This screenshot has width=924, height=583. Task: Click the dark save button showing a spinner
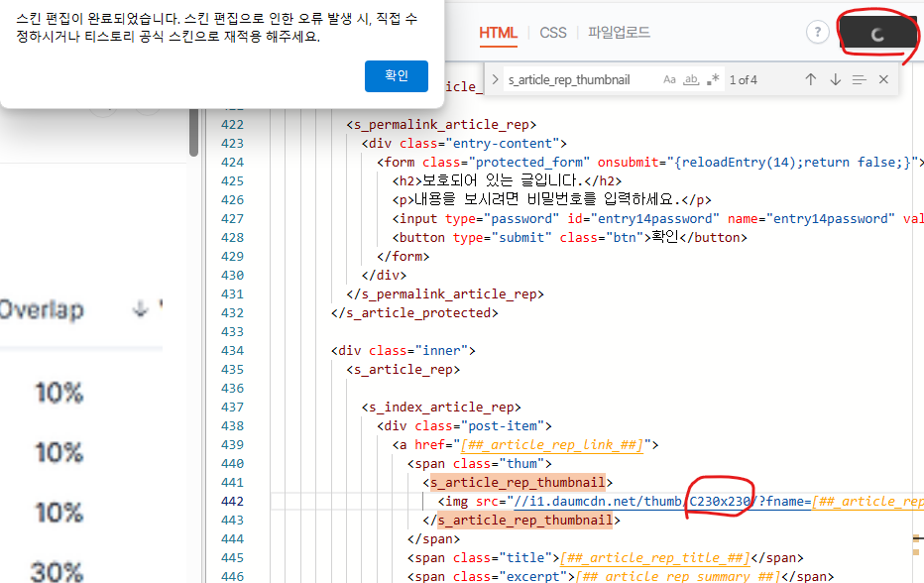point(877,34)
